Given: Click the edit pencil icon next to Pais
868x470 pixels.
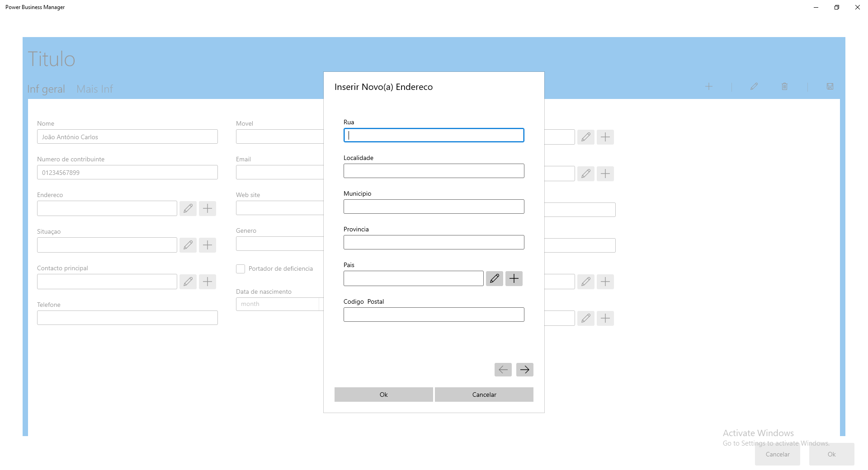Looking at the screenshot, I should coord(495,278).
